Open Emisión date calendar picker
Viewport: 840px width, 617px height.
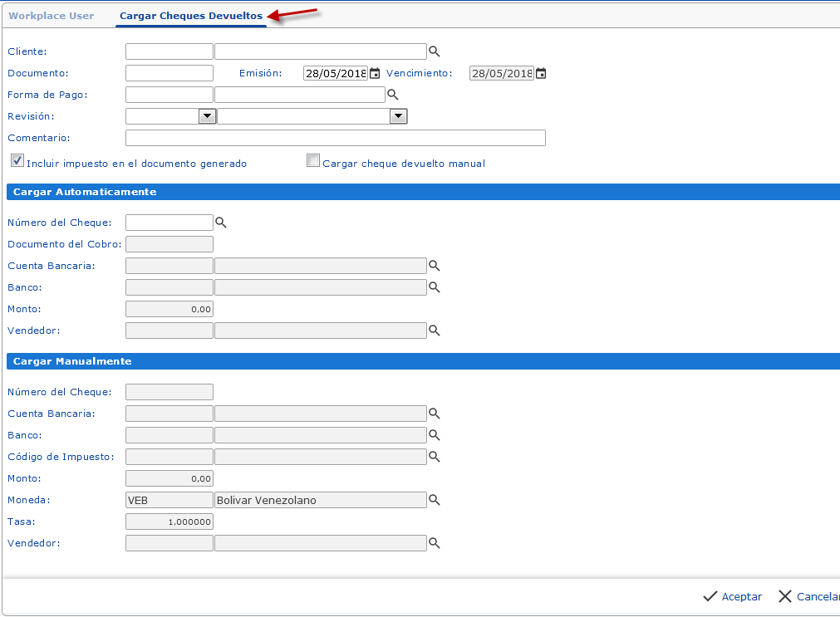coord(375,73)
